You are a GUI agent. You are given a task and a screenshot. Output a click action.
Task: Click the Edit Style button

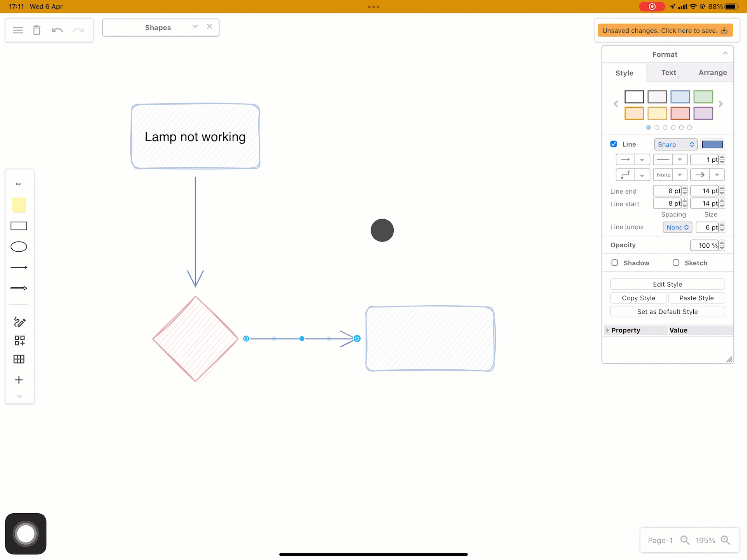[667, 284]
